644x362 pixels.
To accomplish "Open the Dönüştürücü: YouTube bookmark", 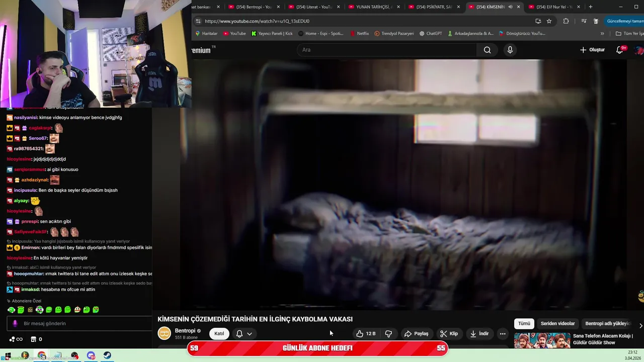I will pos(522,34).
